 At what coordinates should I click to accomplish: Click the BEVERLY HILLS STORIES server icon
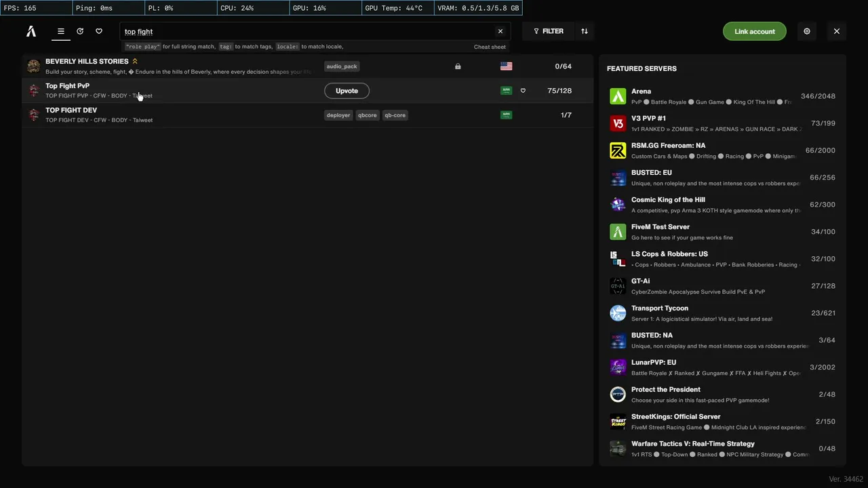coord(33,66)
